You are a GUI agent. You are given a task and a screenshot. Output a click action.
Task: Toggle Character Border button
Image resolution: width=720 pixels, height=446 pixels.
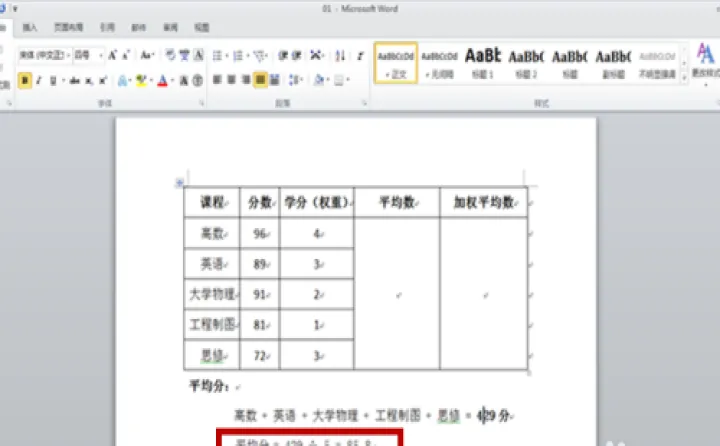[x=198, y=55]
